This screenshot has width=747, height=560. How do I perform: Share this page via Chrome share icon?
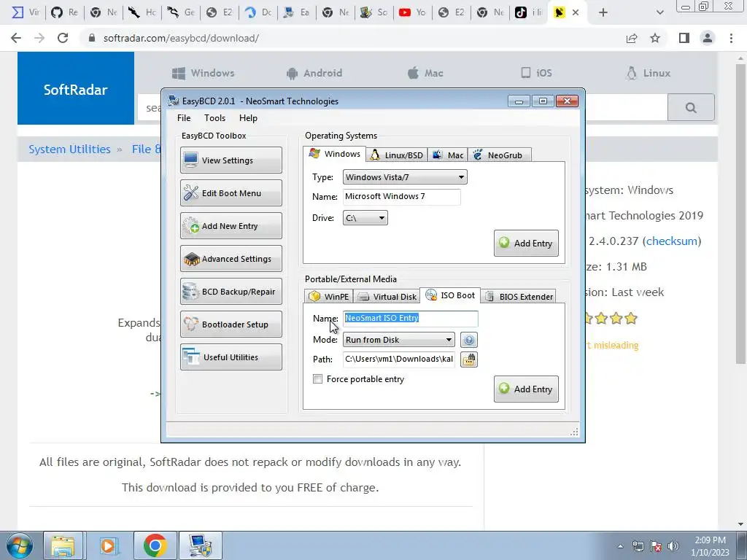point(632,38)
